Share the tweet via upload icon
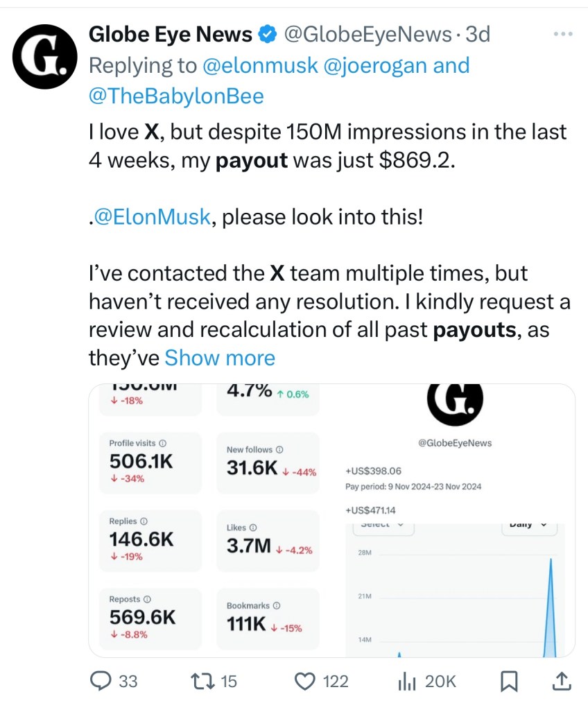The height and width of the screenshot is (710, 588). coord(562,682)
